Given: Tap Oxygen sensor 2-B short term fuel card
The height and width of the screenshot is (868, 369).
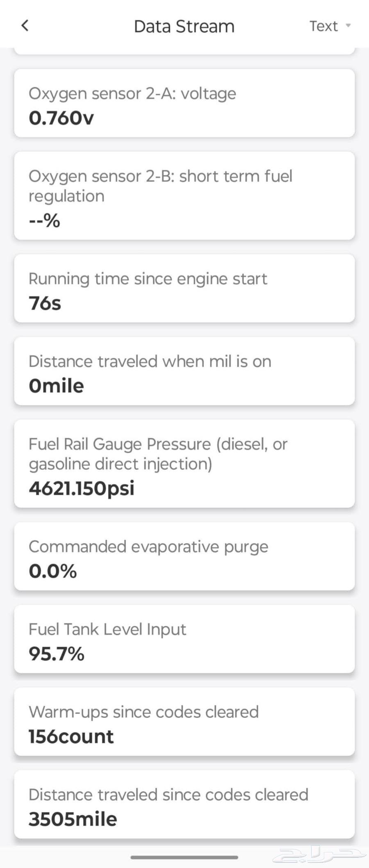Looking at the screenshot, I should [184, 196].
